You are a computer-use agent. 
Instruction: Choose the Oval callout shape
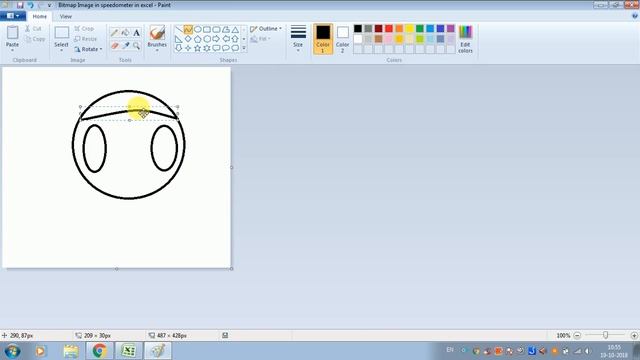226,48
